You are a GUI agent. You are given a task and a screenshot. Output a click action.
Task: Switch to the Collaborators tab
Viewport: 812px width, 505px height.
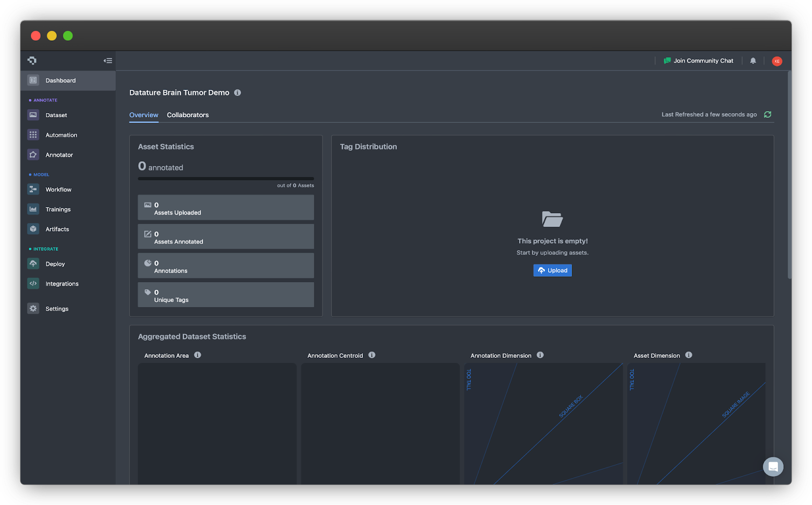click(x=188, y=115)
